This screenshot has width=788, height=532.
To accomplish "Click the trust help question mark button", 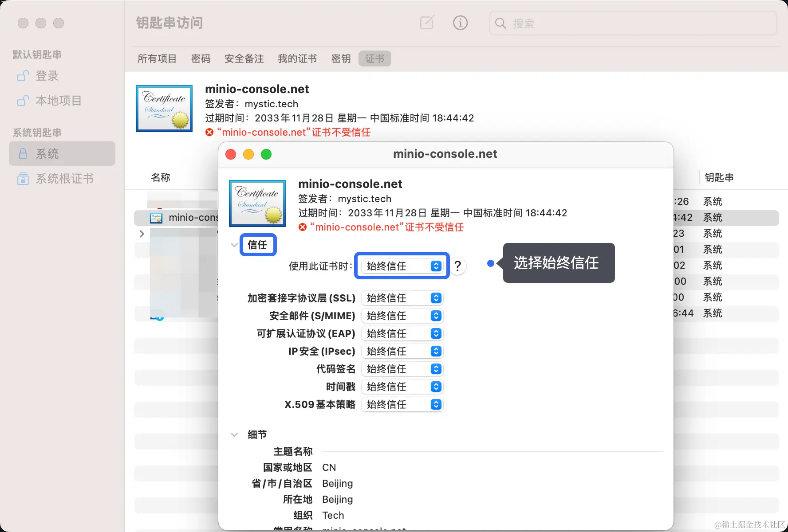I will (x=458, y=266).
